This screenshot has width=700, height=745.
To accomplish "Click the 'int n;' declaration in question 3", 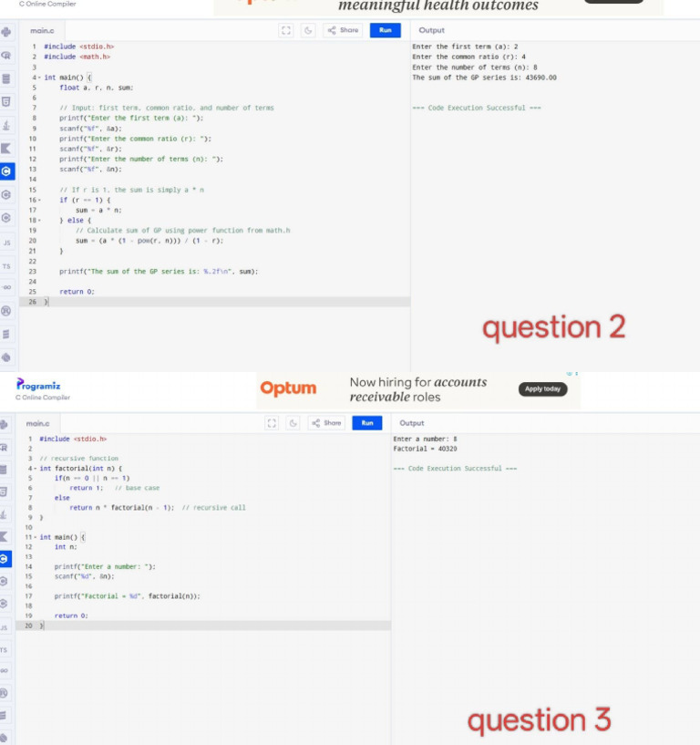I will tap(66, 547).
